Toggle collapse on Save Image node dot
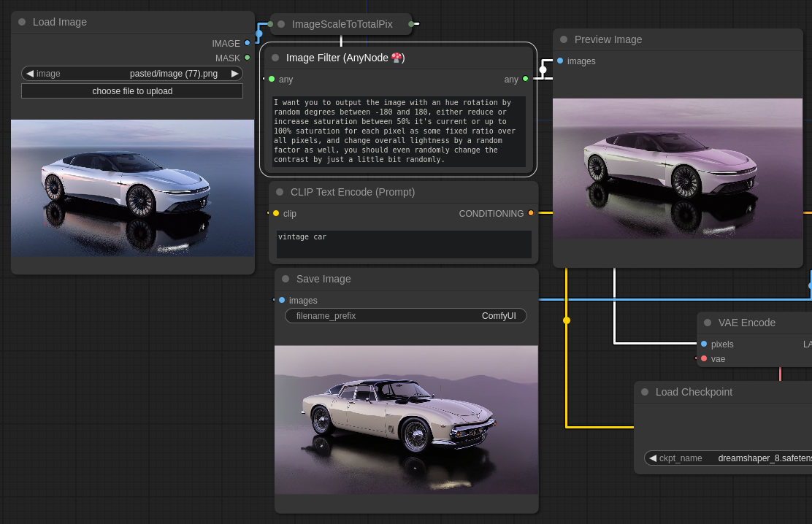The image size is (812, 524). click(286, 279)
